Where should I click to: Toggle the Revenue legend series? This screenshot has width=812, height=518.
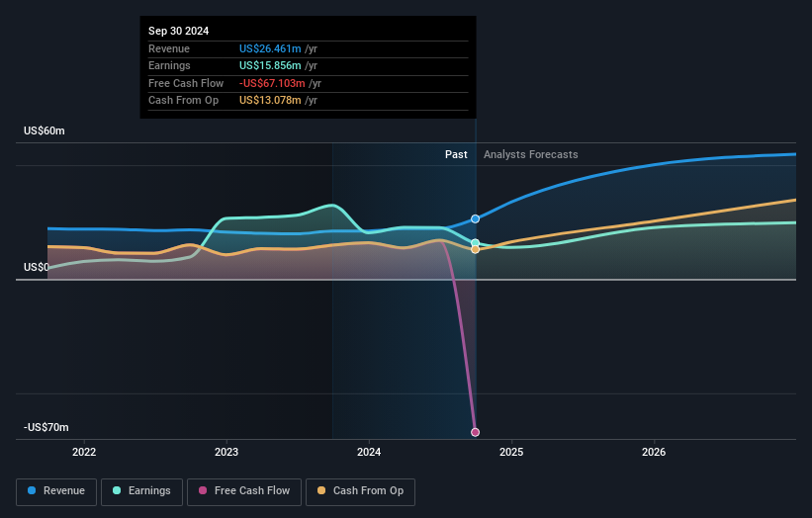56,491
